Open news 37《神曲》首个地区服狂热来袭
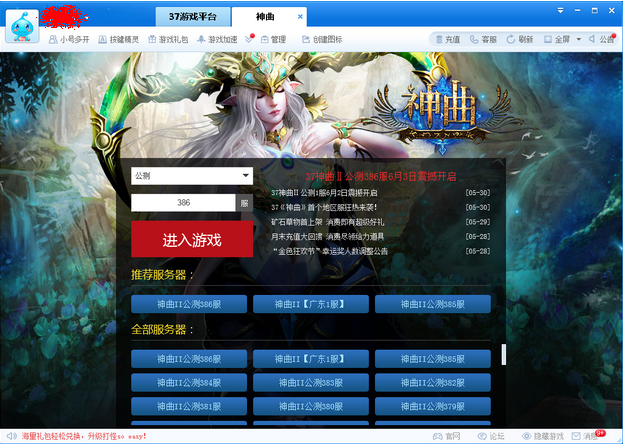623x444 pixels. click(324, 207)
